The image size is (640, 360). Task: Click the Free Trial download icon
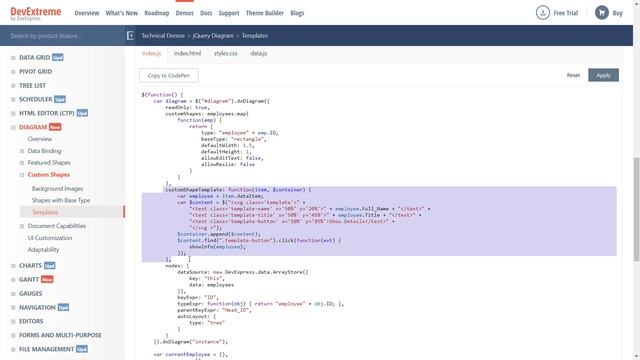tap(542, 13)
